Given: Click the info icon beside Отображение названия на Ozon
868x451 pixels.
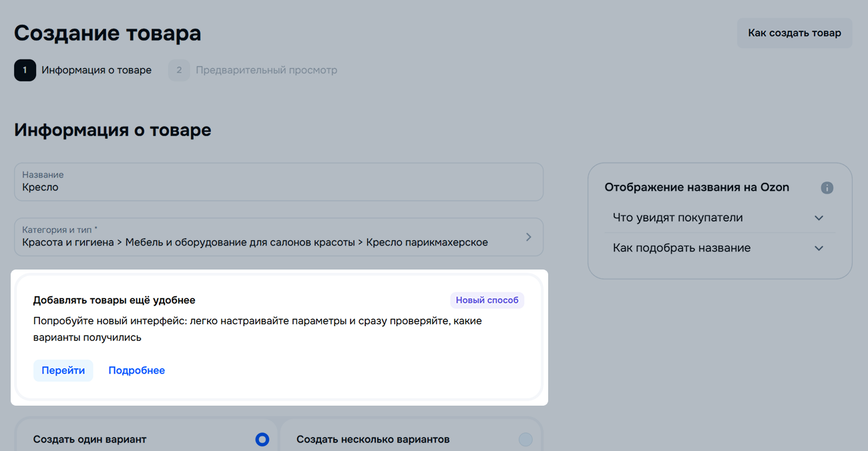Looking at the screenshot, I should pyautogui.click(x=827, y=187).
